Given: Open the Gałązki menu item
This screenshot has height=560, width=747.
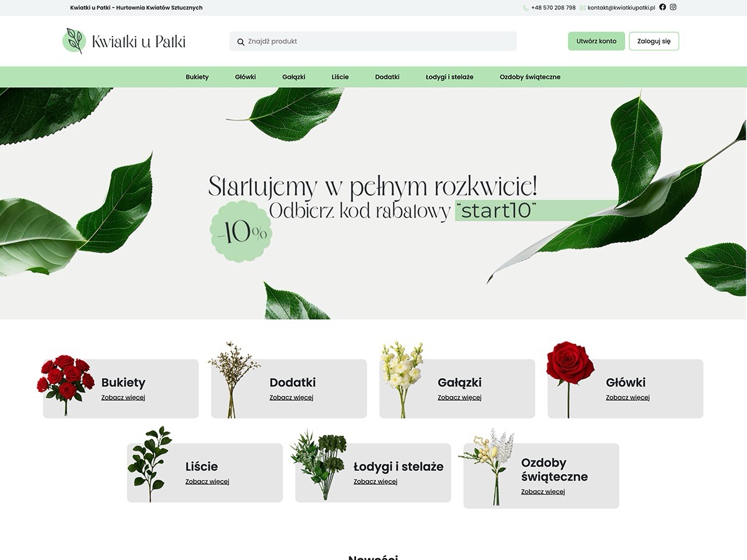Looking at the screenshot, I should click(x=294, y=77).
